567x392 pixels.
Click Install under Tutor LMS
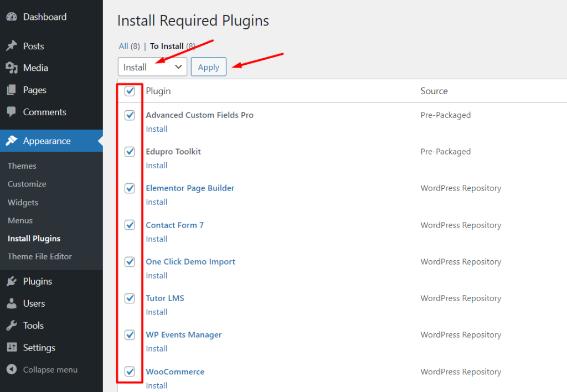coord(157,312)
